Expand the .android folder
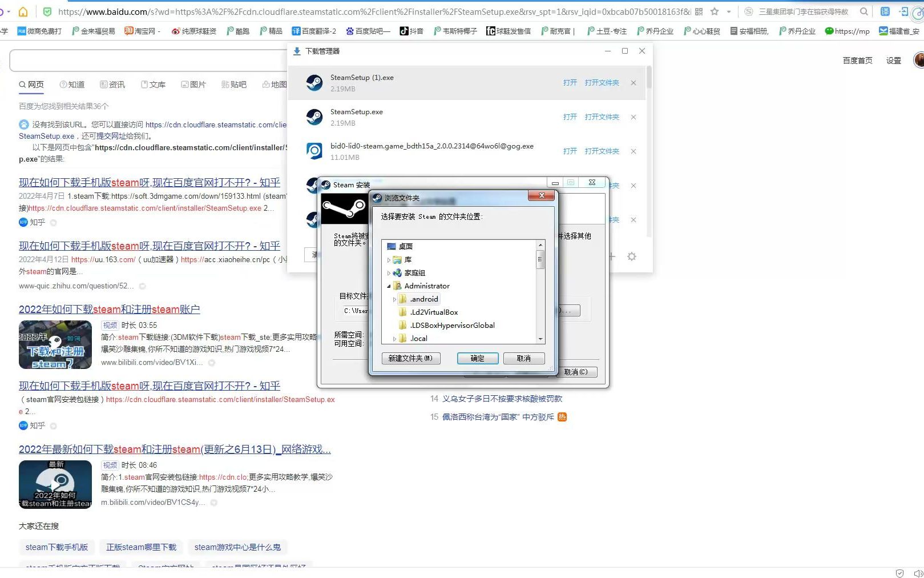924x578 pixels. [x=394, y=299]
